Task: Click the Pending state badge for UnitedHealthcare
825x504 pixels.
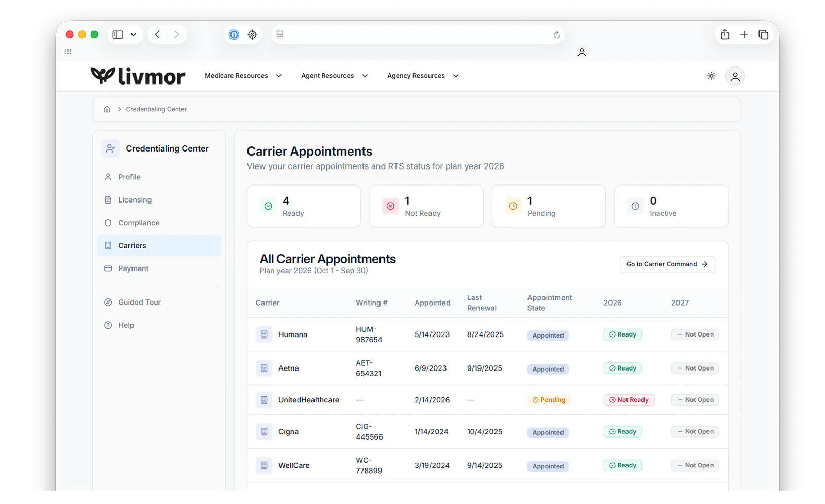Action: [x=549, y=400]
